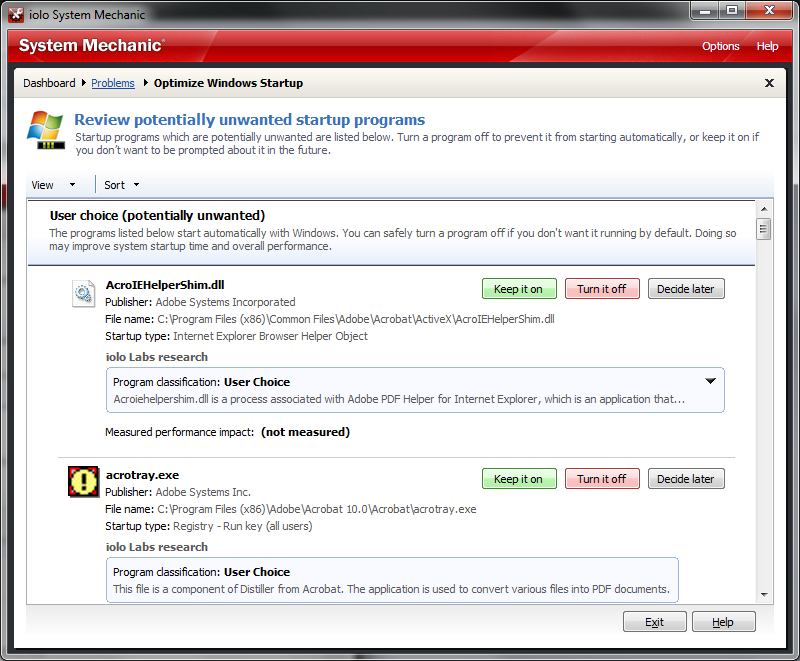Click the AcroIEHelperShim.dll file icon
Image resolution: width=800 pixels, height=661 pixels.
click(82, 293)
